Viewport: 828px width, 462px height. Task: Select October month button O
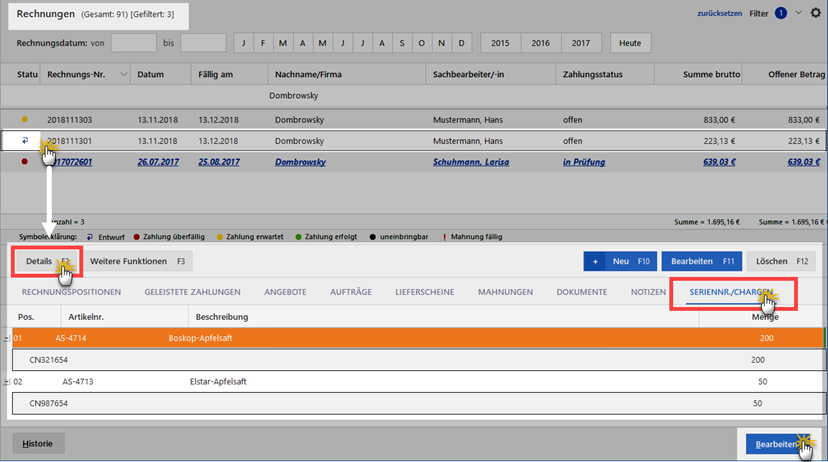pos(421,43)
